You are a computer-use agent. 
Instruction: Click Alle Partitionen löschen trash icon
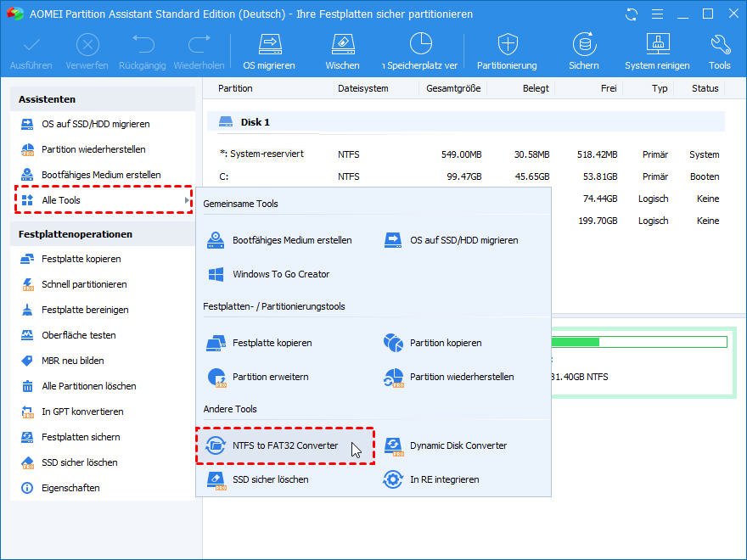[27, 386]
